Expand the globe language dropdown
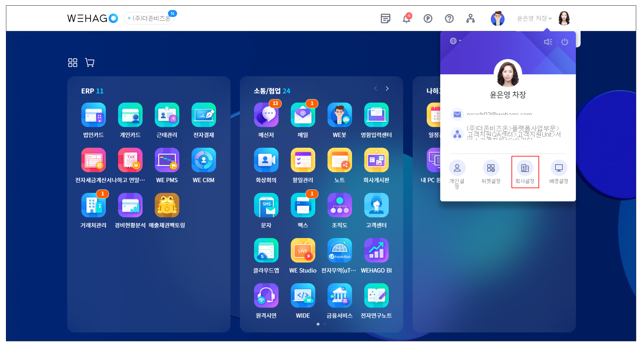This screenshot has width=644, height=350. click(x=455, y=41)
